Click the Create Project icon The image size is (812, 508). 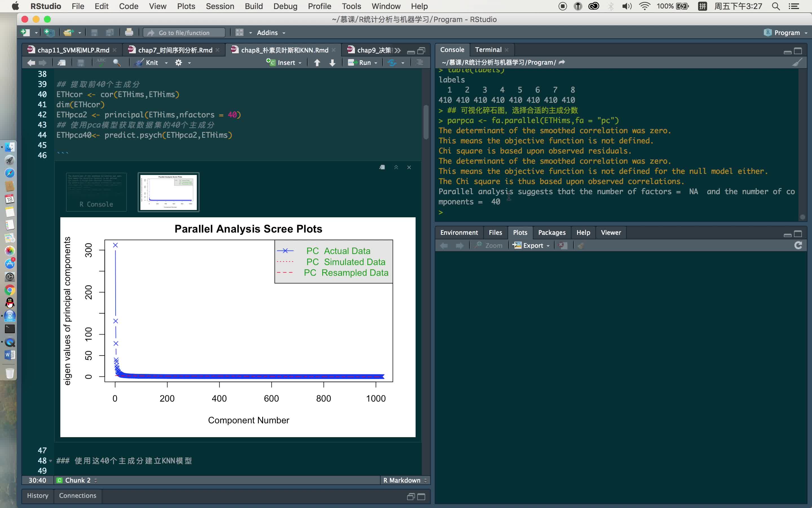49,32
